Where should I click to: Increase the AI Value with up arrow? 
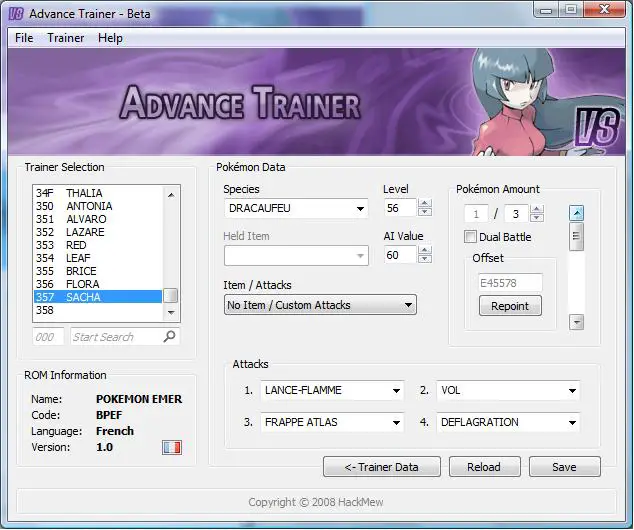425,250
